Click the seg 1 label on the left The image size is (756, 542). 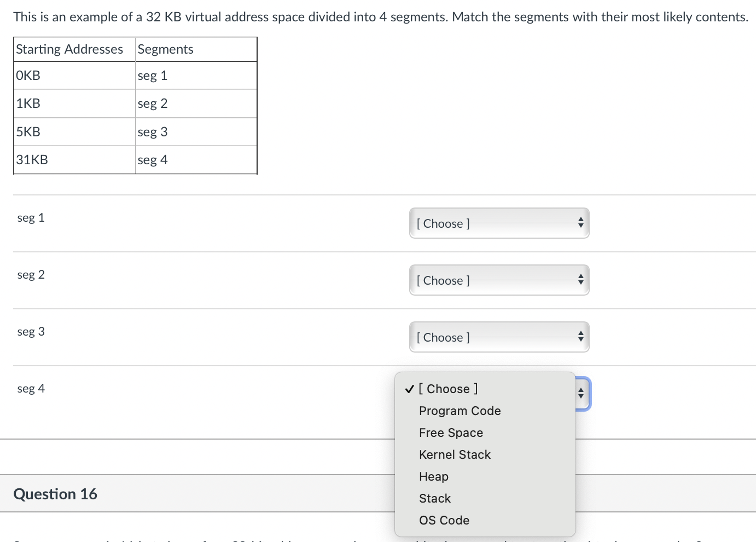click(x=31, y=217)
